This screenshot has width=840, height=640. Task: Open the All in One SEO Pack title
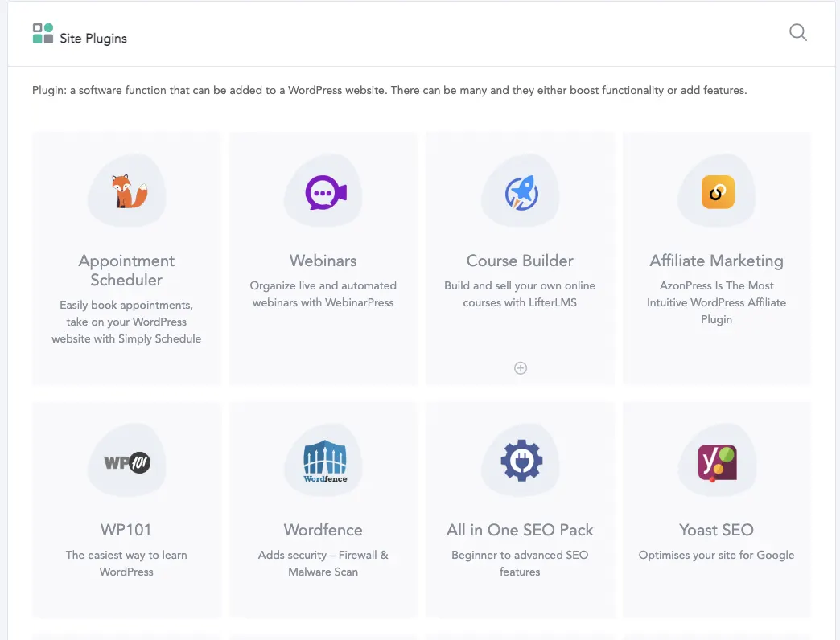tap(520, 530)
